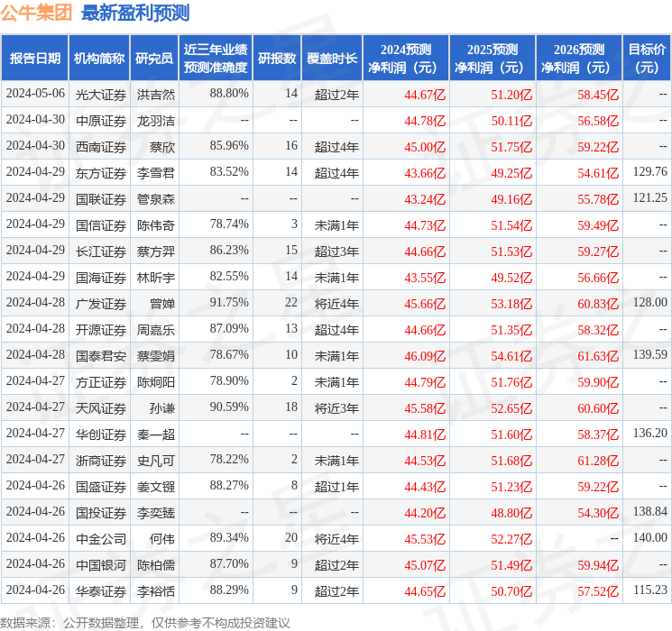Click the 报告日期 column header
The image size is (672, 631).
34,59
